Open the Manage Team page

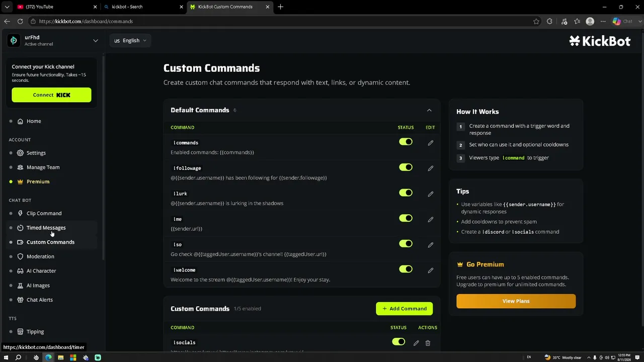coord(43,167)
